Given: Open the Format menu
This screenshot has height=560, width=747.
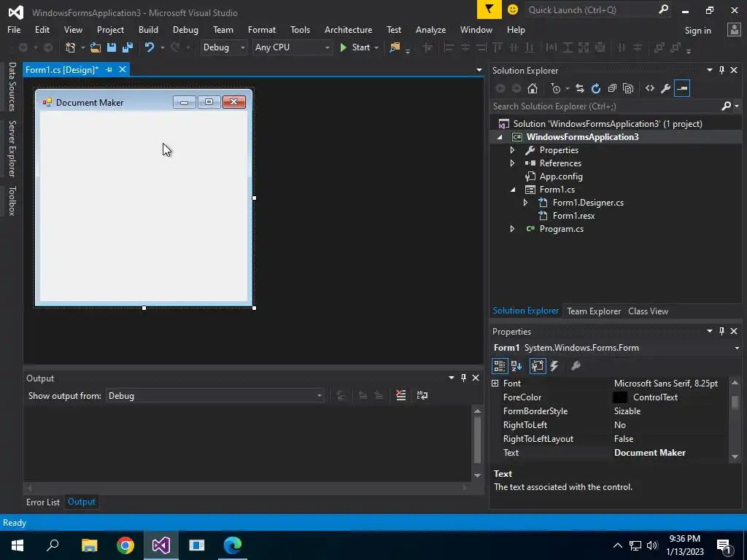Looking at the screenshot, I should (x=262, y=29).
